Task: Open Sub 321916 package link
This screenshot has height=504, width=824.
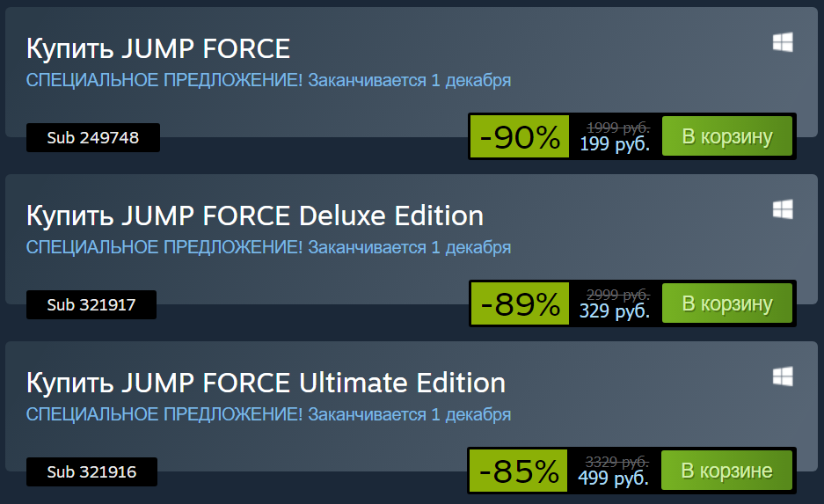Action: coord(91,472)
